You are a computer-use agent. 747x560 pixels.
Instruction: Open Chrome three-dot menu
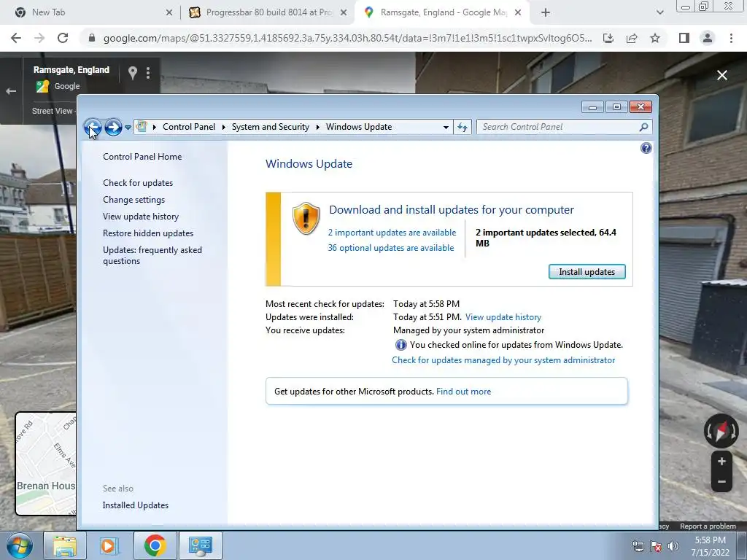pyautogui.click(x=731, y=38)
